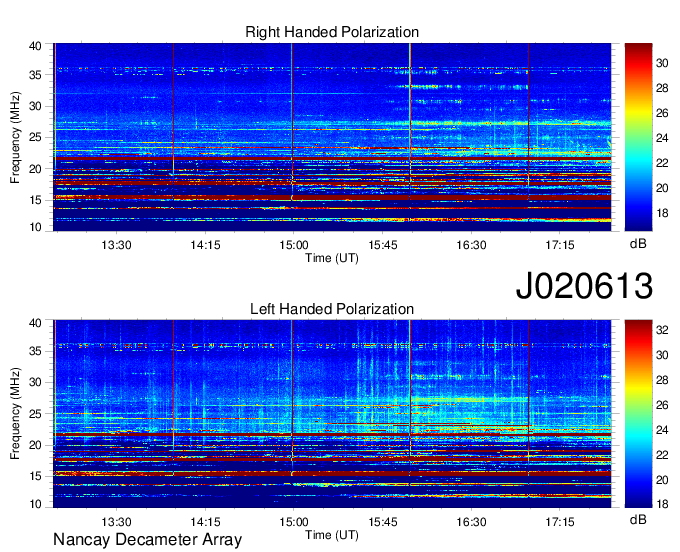Click "15:00" time tick under the bottom plot
The image size is (680, 552).
point(294,522)
